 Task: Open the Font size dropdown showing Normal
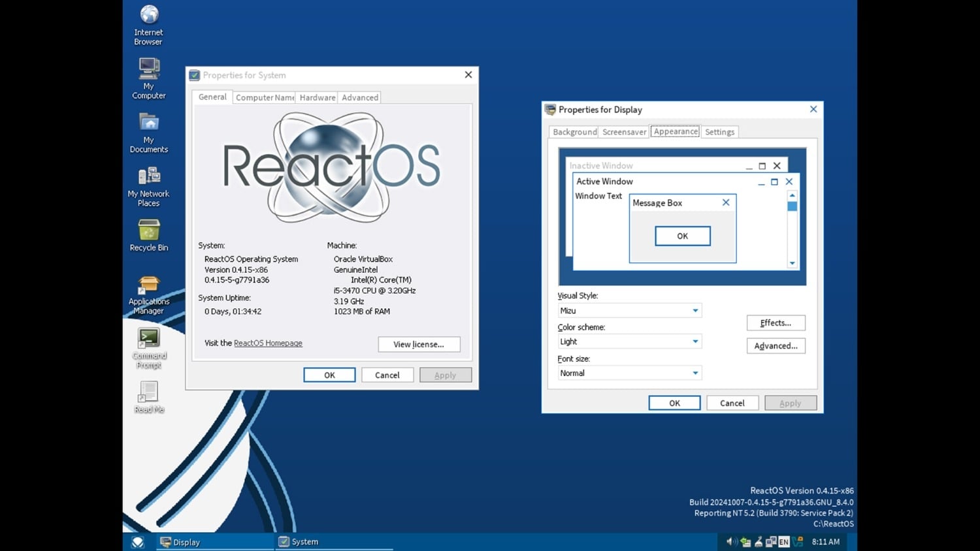click(x=630, y=373)
